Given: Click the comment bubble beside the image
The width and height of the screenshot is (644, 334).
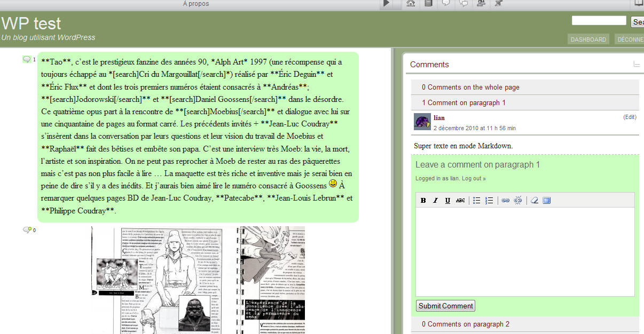Looking at the screenshot, I should click(x=27, y=230).
